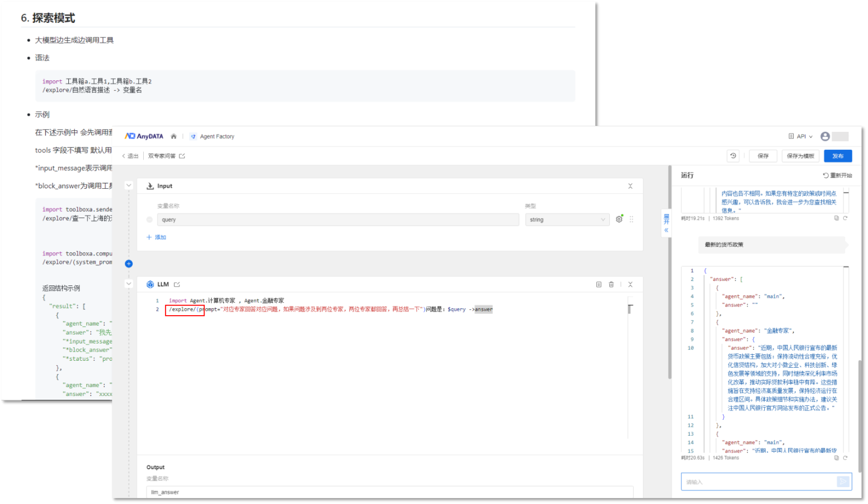The height and width of the screenshot is (504, 868).
Task: Click the send message arrow icon
Action: click(843, 482)
